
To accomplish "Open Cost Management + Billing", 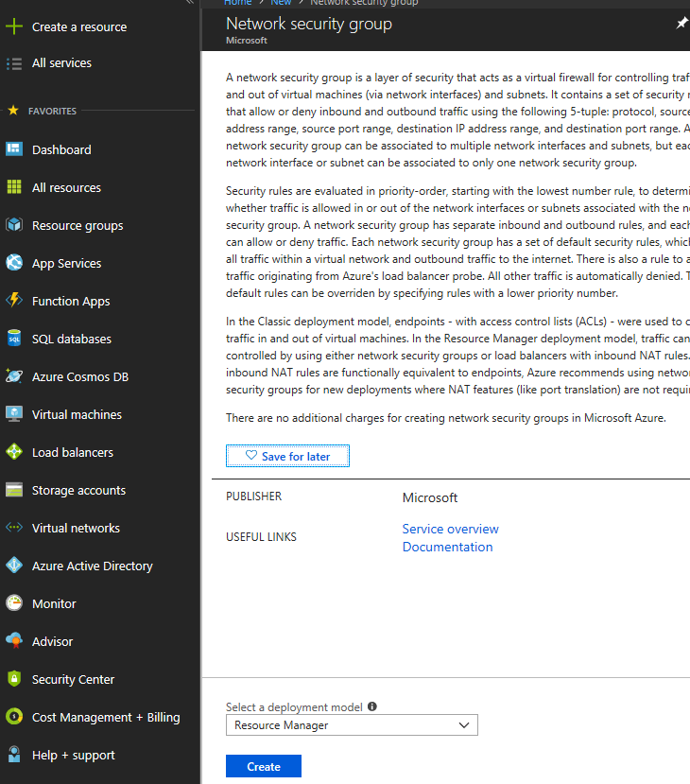I will (106, 718).
